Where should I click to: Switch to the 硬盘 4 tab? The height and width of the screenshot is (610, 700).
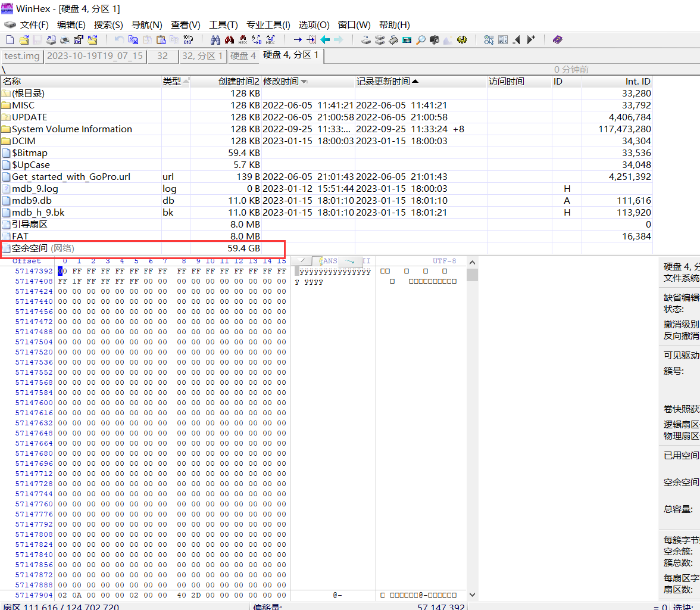243,56
